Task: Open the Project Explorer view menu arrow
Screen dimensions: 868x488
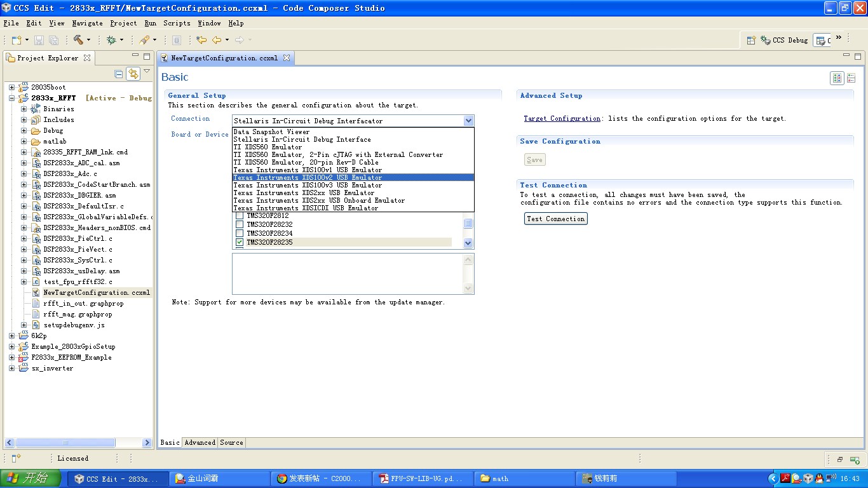Action: 147,71
